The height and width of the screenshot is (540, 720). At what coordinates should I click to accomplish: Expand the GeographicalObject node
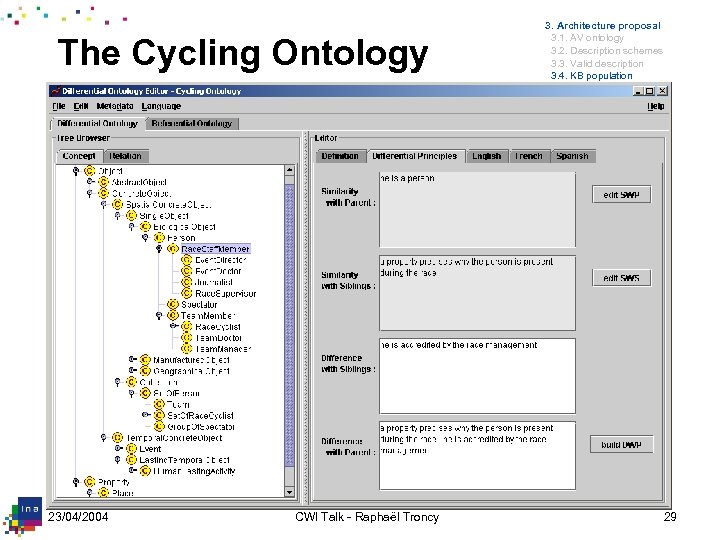pos(132,370)
